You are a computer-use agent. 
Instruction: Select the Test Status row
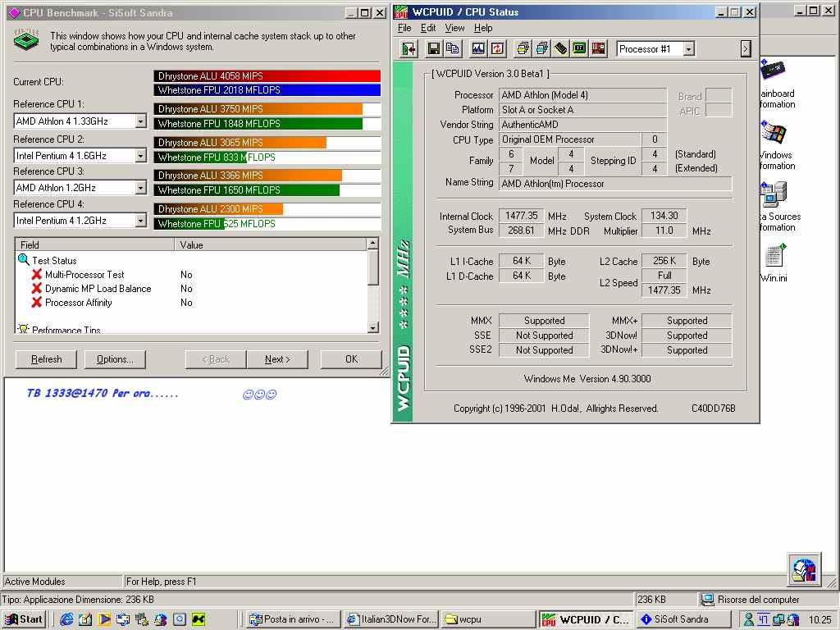(x=191, y=260)
